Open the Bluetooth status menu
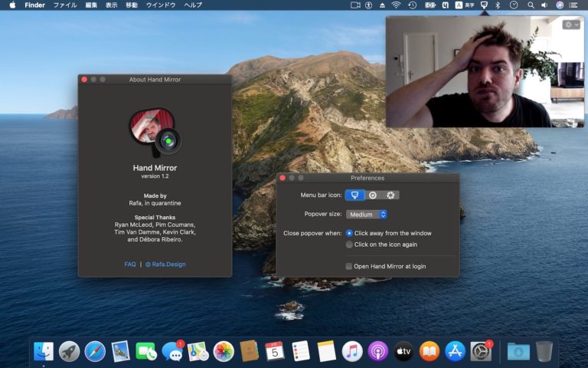The width and height of the screenshot is (588, 368). [498, 5]
